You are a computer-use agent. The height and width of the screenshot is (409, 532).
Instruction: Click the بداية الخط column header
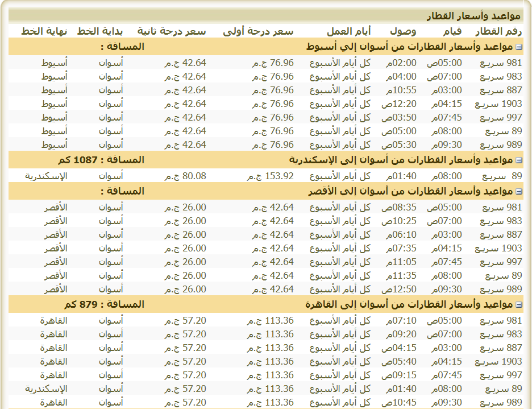(x=100, y=31)
